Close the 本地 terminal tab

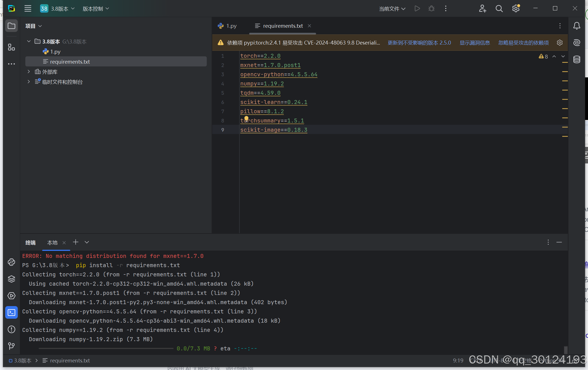[64, 243]
